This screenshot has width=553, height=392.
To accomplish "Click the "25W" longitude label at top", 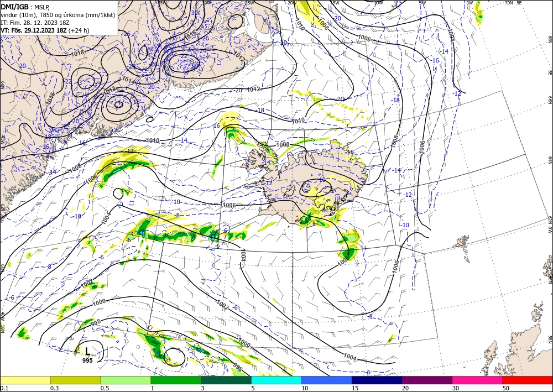I will [249, 3].
